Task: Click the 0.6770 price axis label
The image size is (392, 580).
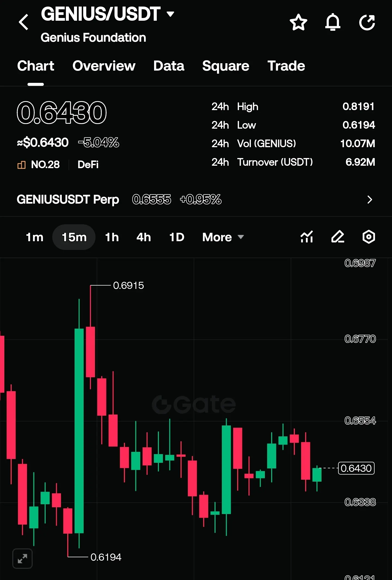Action: (360, 339)
